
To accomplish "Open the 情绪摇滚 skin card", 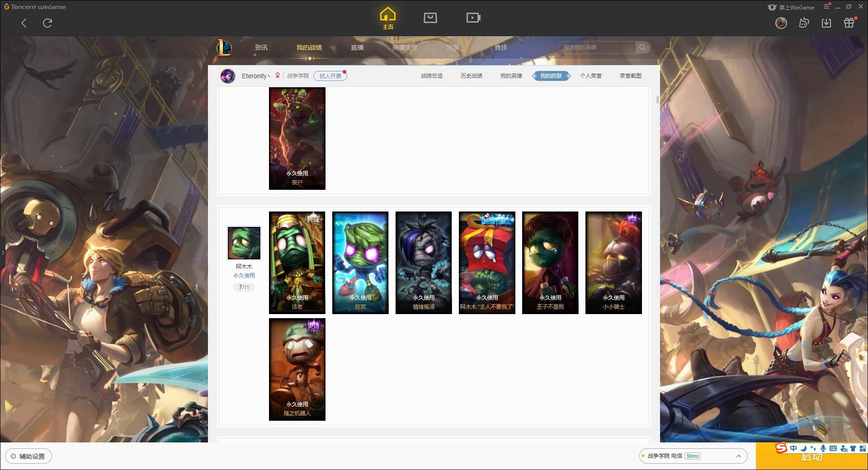I will 424,263.
